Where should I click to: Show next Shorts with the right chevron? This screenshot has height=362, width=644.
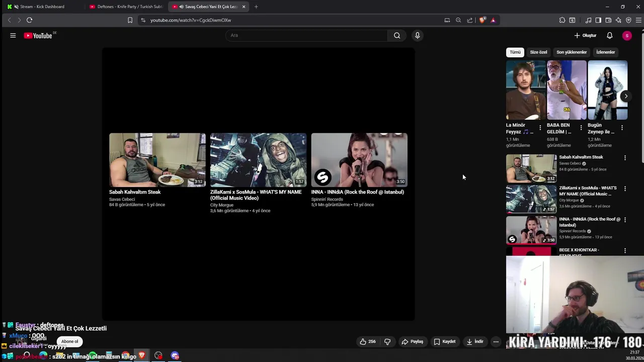626,96
